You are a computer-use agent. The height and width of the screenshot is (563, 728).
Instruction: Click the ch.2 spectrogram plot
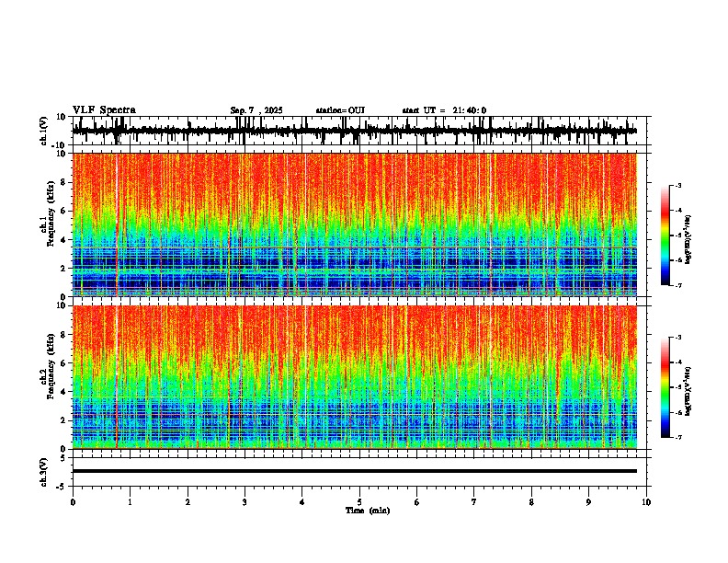(354, 377)
